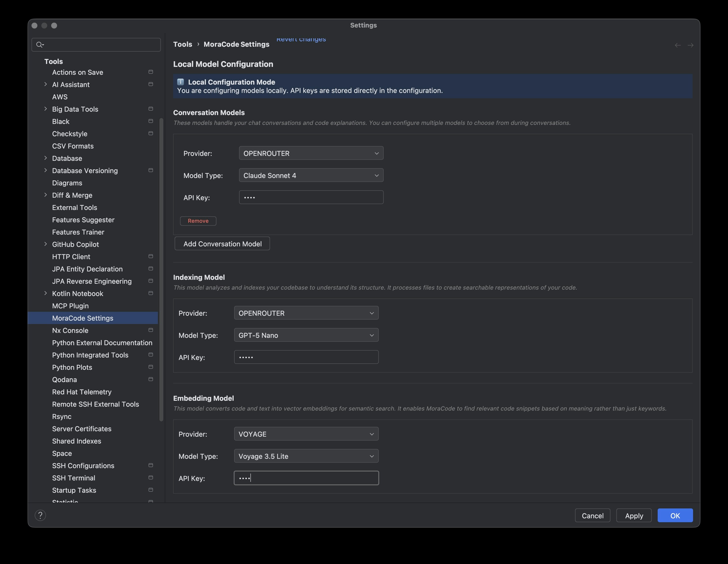Screen dimensions: 728x564
Task: Expand the GitHub Copilot tree node
Action: coord(46,244)
